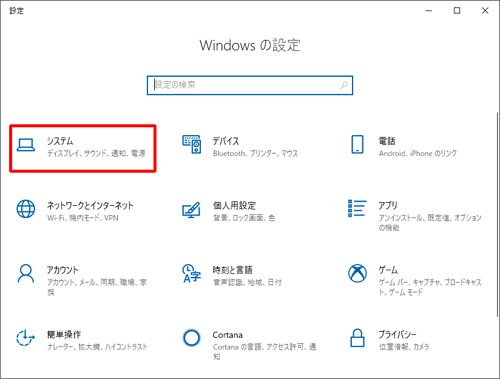Click the text Android、iPhone のリンク
Image resolution: width=500 pixels, height=379 pixels.
click(x=418, y=153)
